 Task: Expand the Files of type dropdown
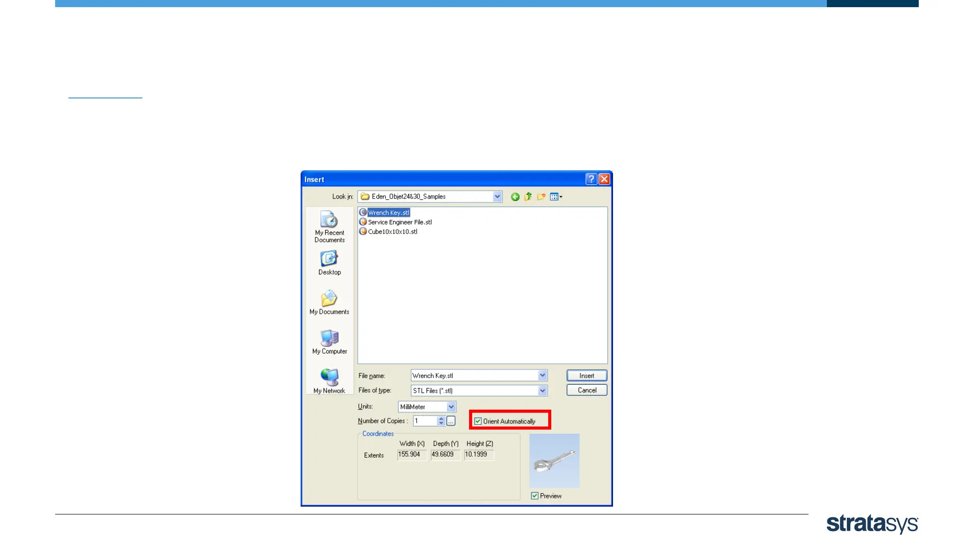(542, 391)
